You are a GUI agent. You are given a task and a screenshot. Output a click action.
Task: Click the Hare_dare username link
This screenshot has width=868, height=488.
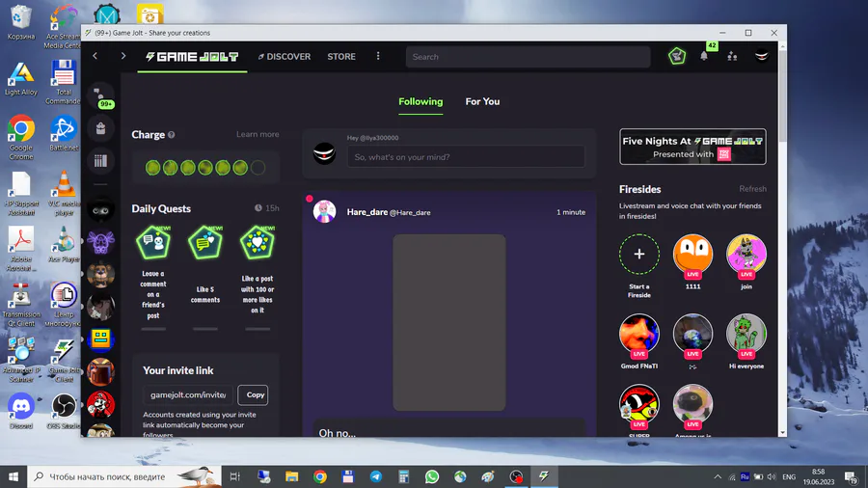tap(367, 212)
